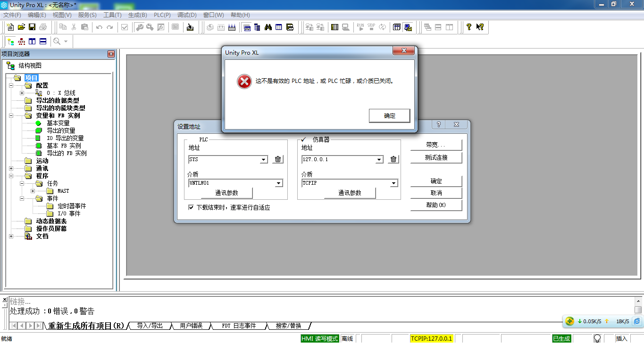Click 确定 in the error message dialog

coord(389,116)
